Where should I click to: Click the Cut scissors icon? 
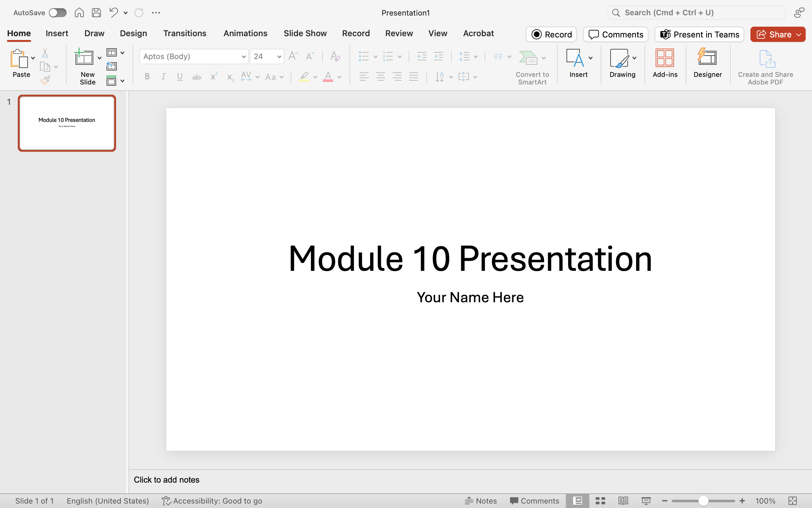point(45,53)
